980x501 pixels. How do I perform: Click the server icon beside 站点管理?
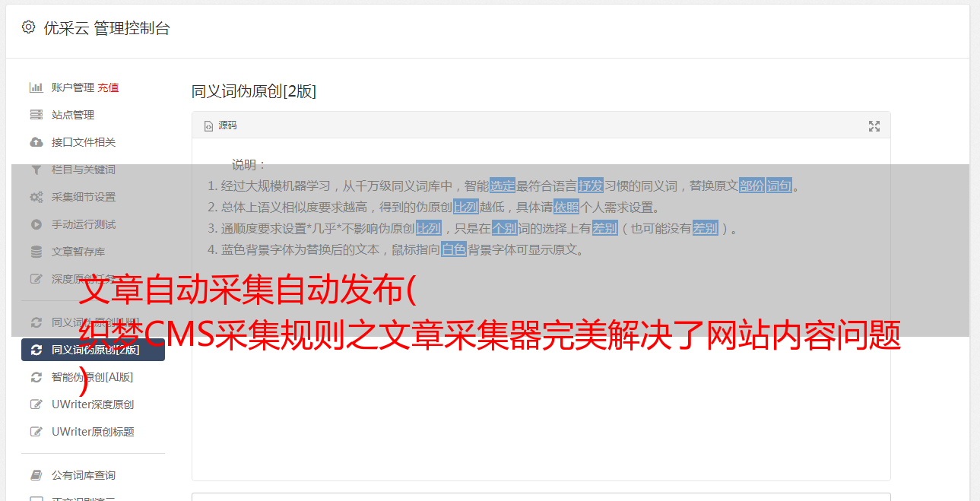[36, 115]
